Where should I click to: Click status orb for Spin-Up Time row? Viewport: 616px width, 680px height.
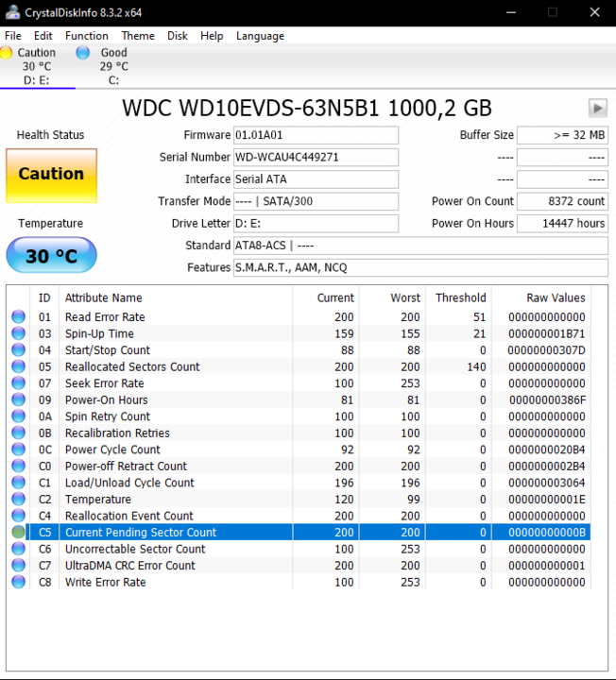(18, 333)
